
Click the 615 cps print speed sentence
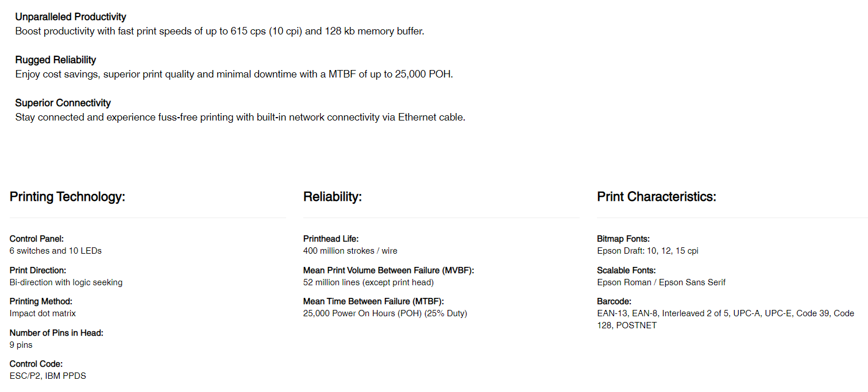pos(219,31)
